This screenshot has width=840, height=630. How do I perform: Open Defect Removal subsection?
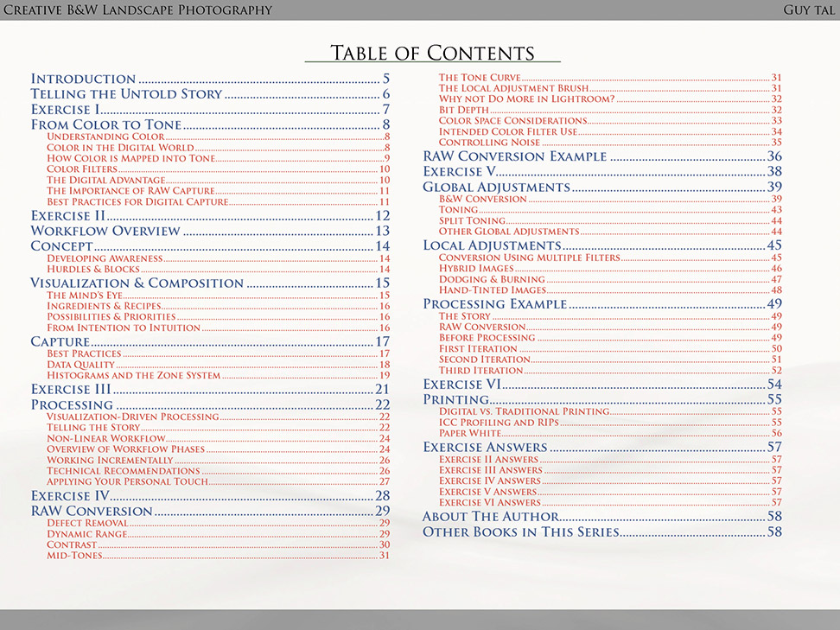[x=218, y=523]
